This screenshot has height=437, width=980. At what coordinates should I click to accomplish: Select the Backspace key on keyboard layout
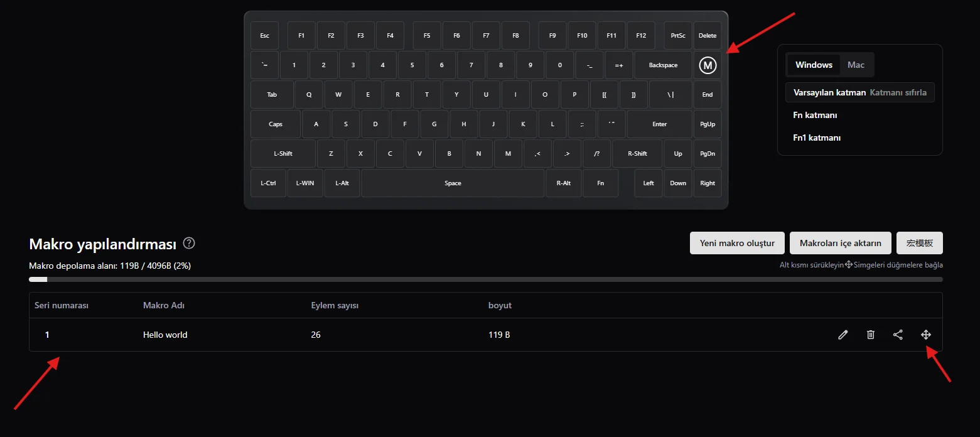(663, 65)
